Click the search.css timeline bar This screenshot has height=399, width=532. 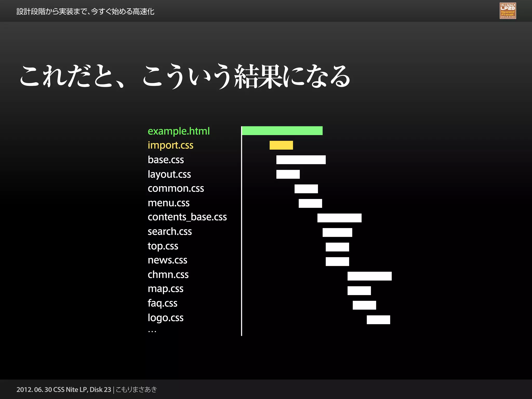point(337,232)
